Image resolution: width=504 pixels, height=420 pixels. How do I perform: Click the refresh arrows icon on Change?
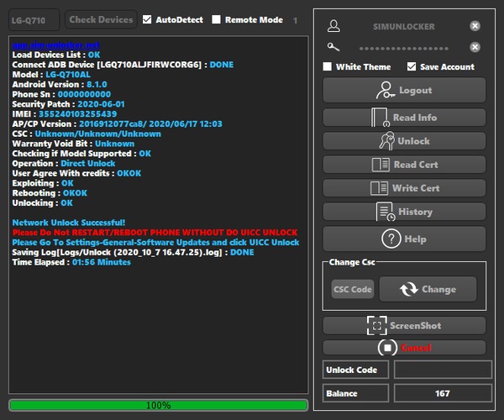409,289
